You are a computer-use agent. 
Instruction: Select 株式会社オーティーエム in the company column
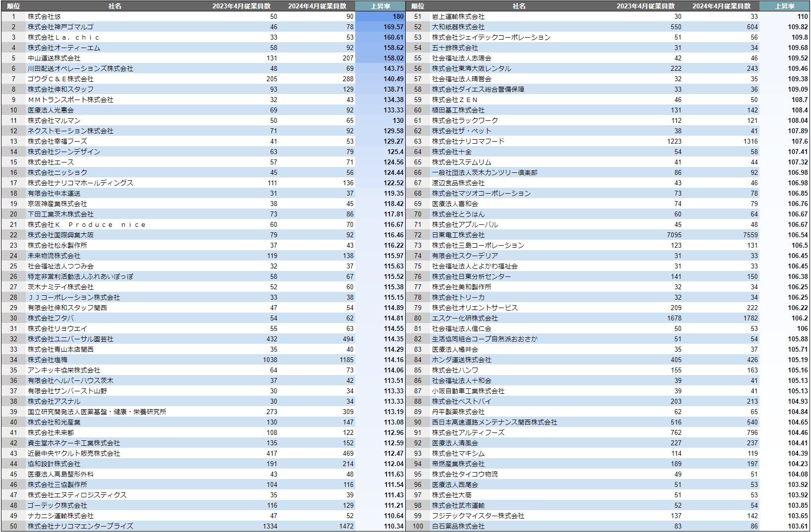tap(64, 48)
